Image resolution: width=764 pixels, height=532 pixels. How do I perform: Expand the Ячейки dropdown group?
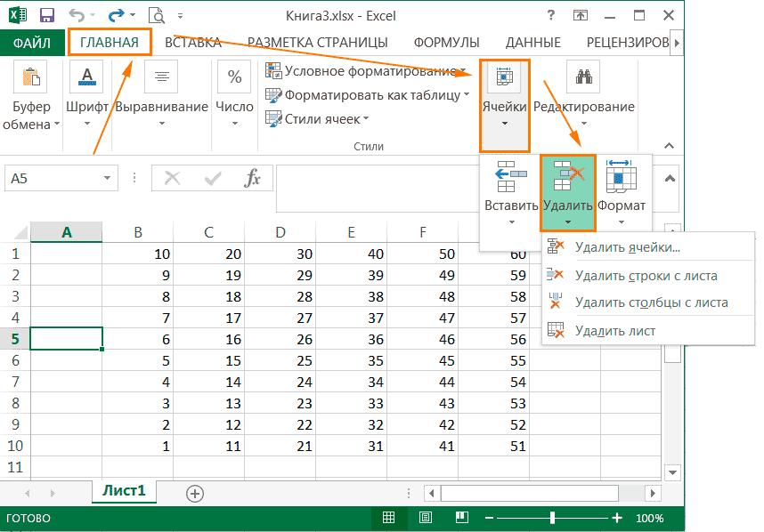505,105
